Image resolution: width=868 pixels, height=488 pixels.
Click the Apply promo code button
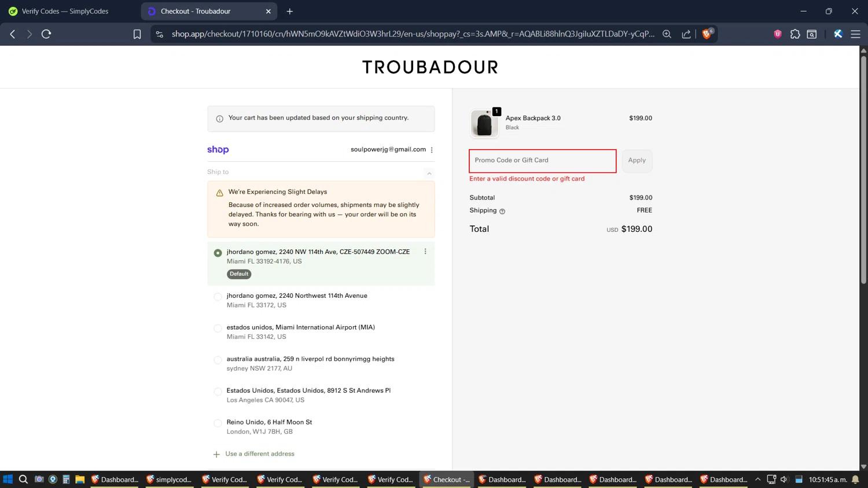(637, 161)
